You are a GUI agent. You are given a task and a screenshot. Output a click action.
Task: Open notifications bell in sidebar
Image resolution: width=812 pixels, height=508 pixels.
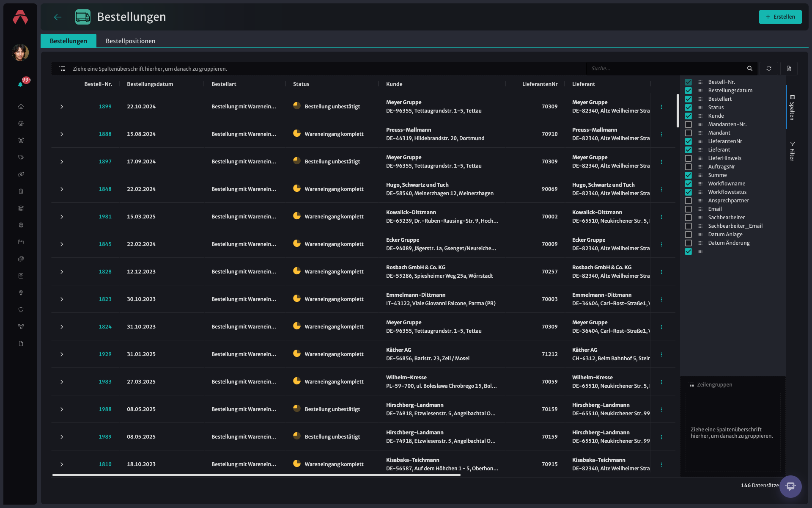pos(20,84)
